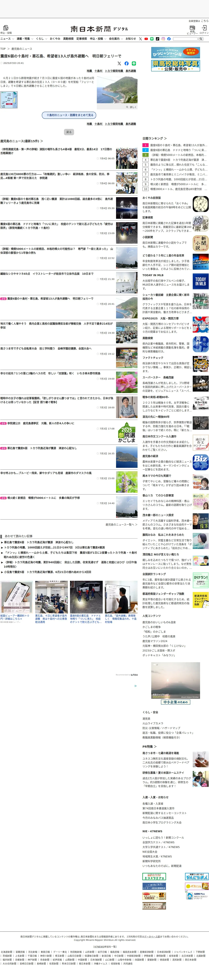
Task: Open 異動検索 in navigation bar
Action: tap(68, 39)
